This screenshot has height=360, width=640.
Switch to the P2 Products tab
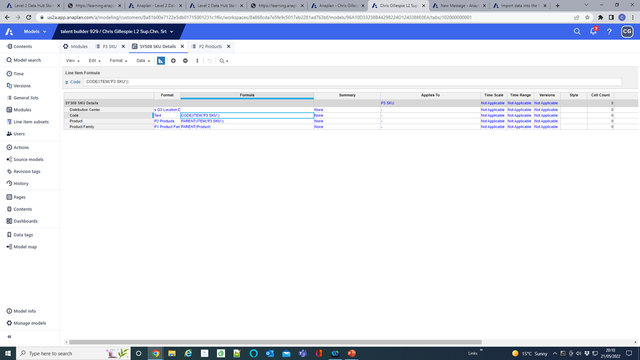[210, 47]
